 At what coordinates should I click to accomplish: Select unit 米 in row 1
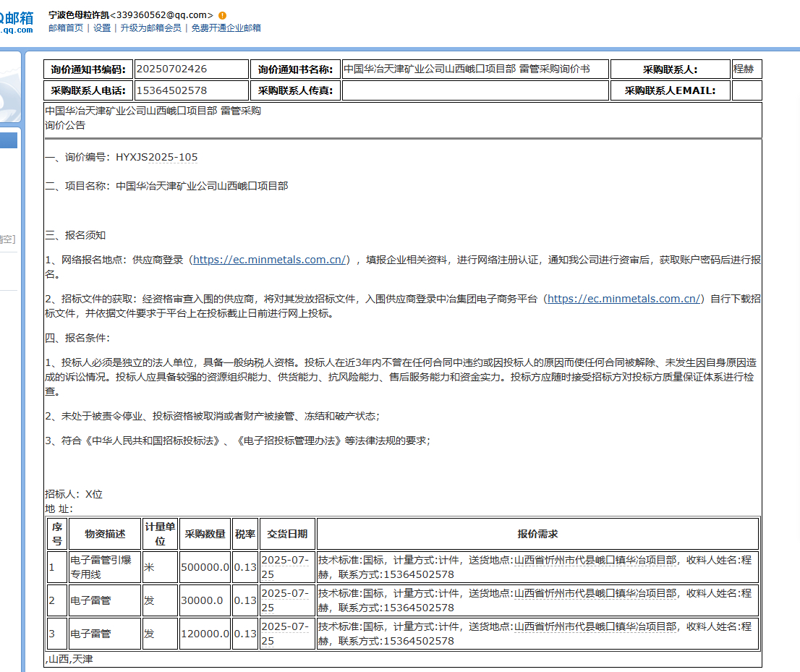click(x=160, y=567)
